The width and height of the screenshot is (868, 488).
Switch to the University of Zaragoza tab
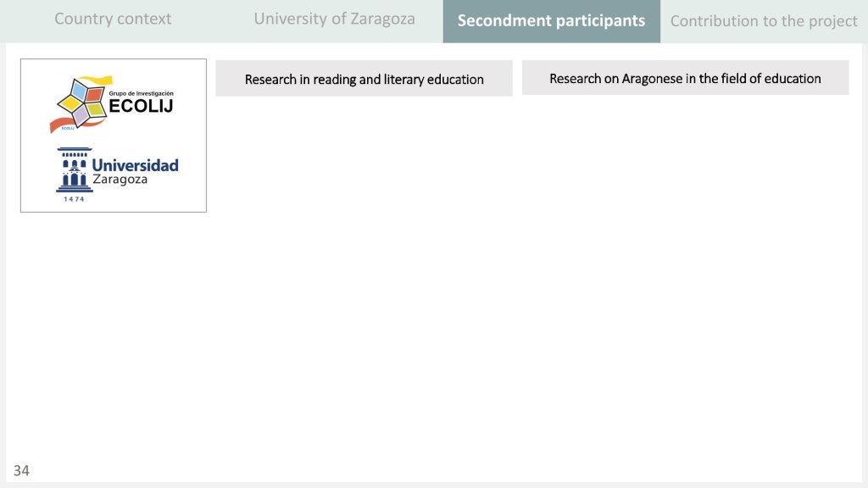(x=334, y=19)
